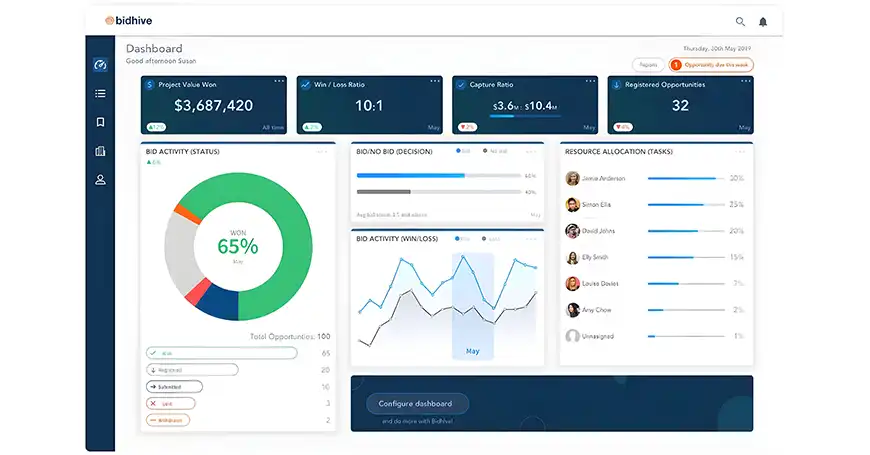Click the bookmark icon in sidebar
Screen dimensions: 870x455
point(100,122)
